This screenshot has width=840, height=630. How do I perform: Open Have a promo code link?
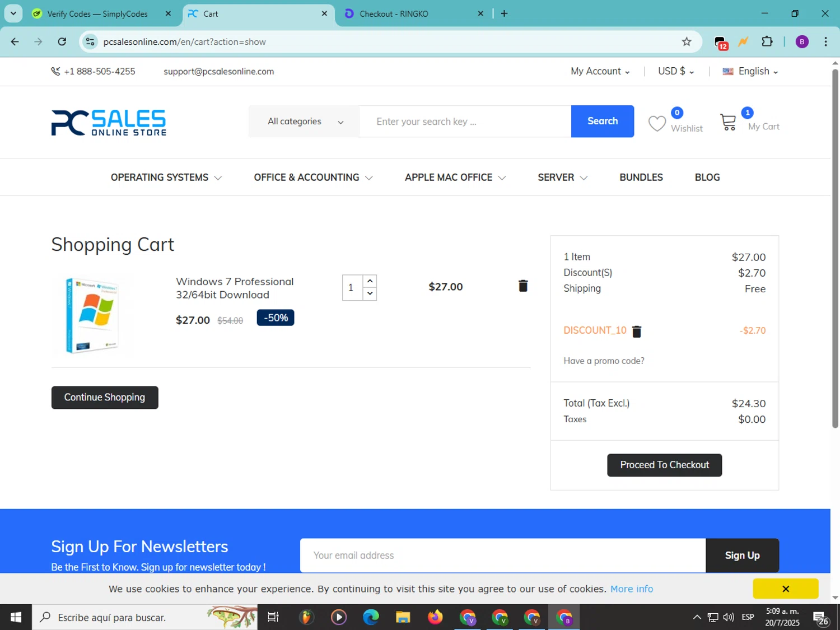click(x=604, y=361)
